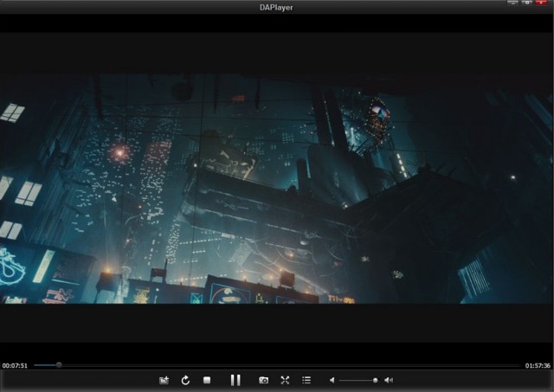Open the playlist using the list icon

point(306,380)
